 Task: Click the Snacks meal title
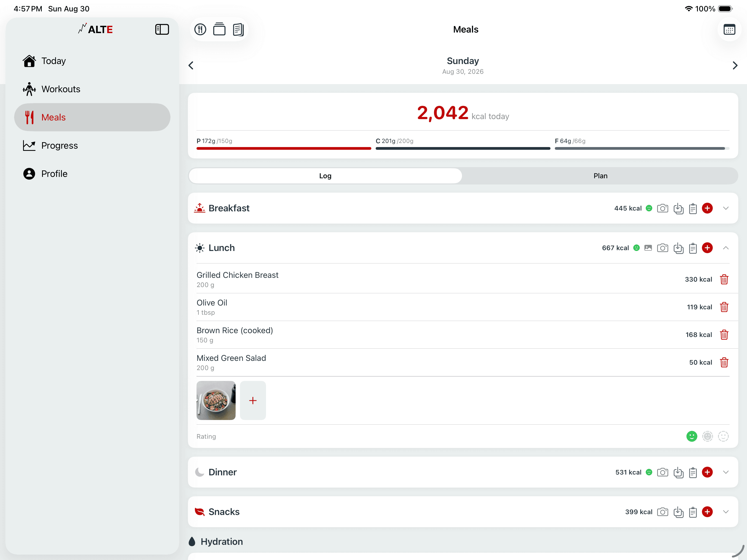click(x=224, y=512)
